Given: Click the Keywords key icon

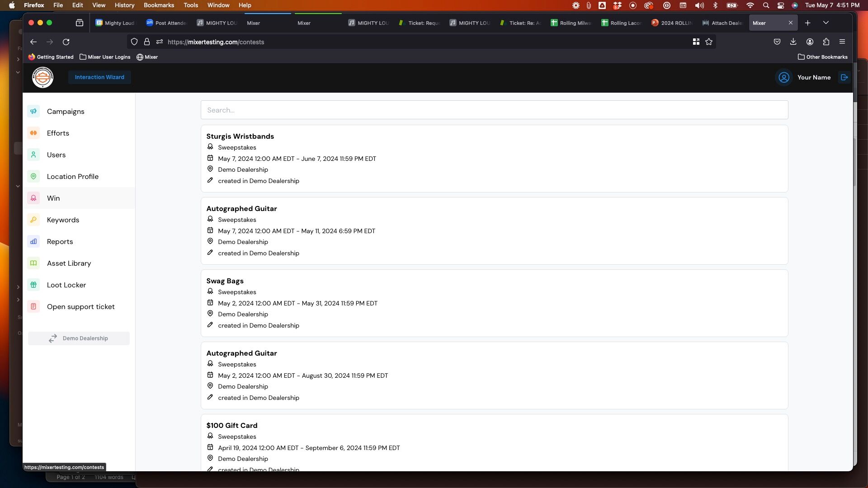Looking at the screenshot, I should (x=33, y=220).
